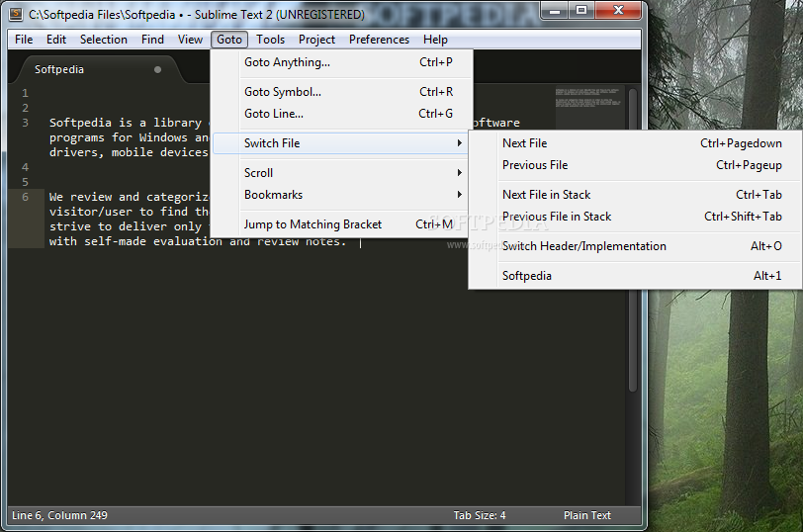
Task: Close the Sublime Text window
Action: tap(618, 10)
